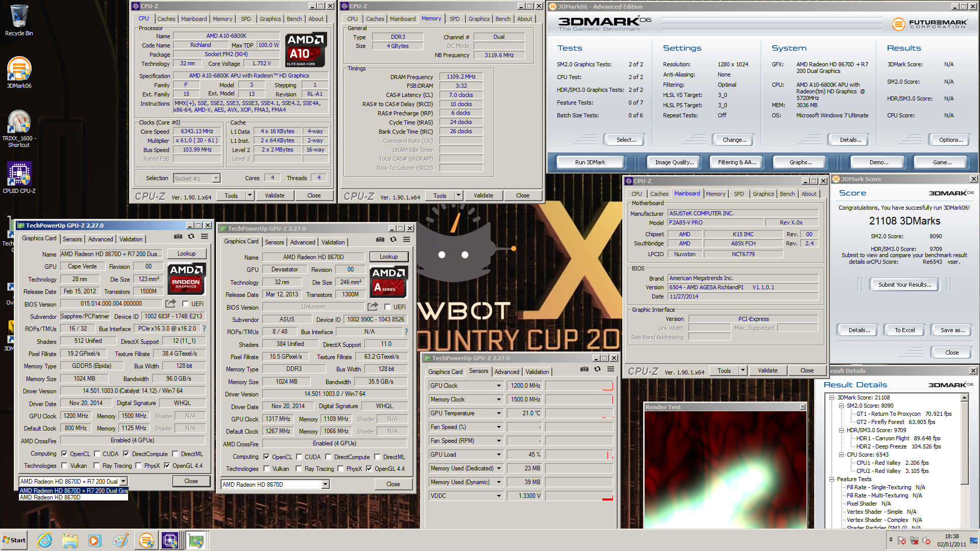Open the GPU Load sensor dropdown

tap(499, 455)
